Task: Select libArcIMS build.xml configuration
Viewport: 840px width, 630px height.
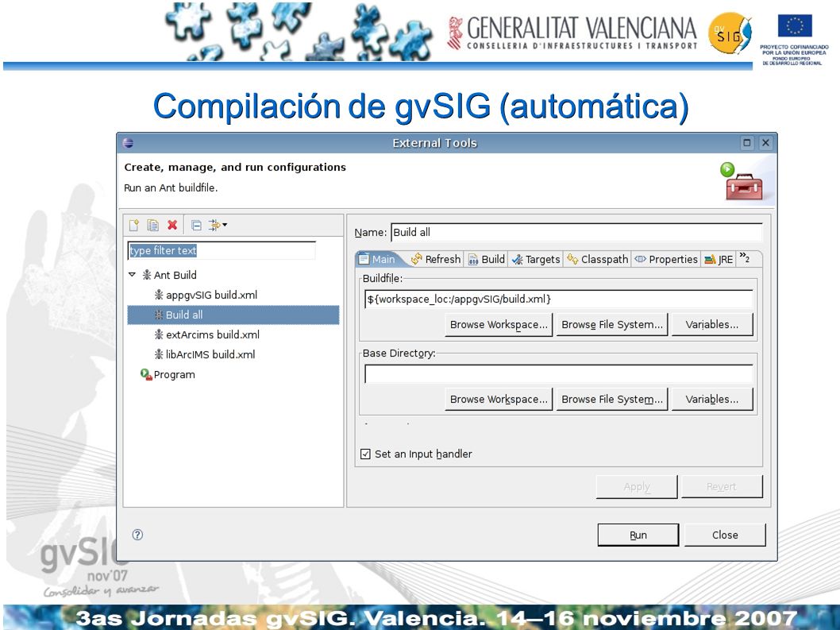Action: [210, 354]
